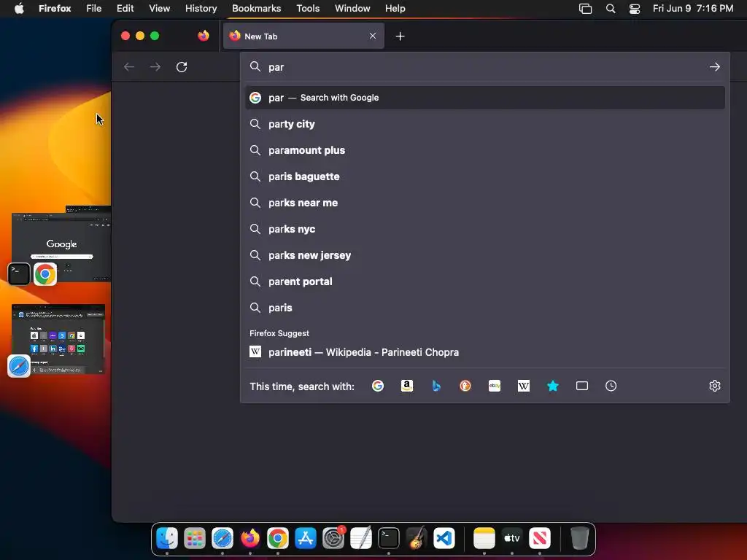Switch to Safari window thumbnail
The height and width of the screenshot is (560, 747).
(58, 338)
